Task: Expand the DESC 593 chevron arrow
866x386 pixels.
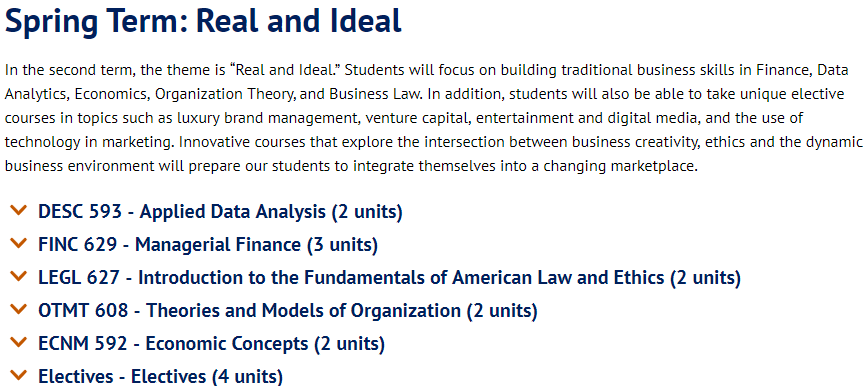Action: pos(19,210)
